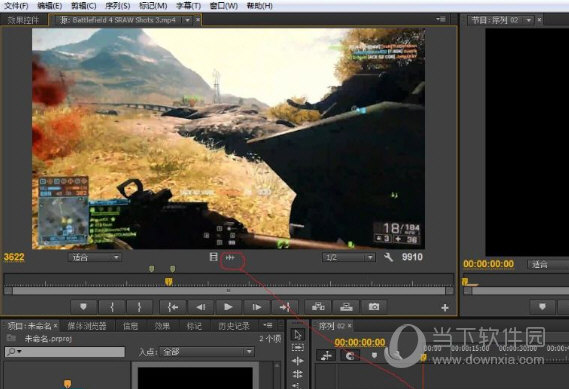Viewport: 569px width, 389px height.
Task: Open button editor plus icon
Action: coord(445,308)
